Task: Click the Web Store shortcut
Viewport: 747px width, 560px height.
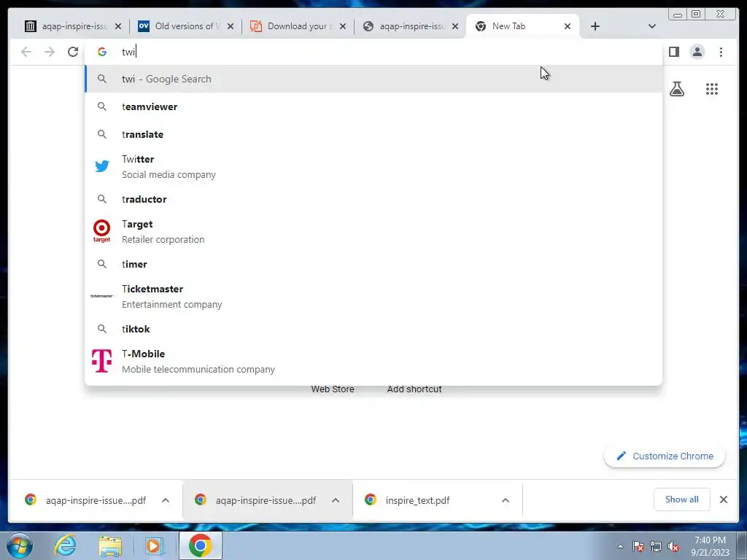Action: (333, 389)
